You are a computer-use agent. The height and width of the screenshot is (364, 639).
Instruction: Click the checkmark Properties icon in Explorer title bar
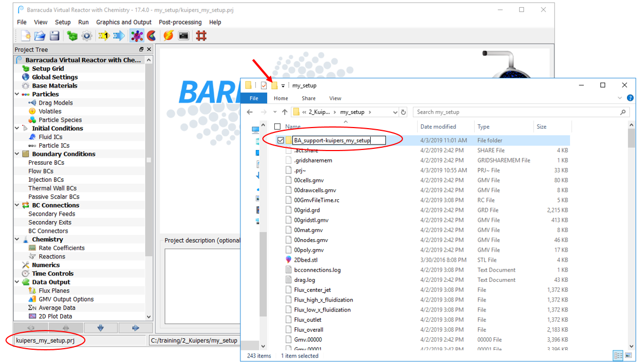pyautogui.click(x=264, y=85)
